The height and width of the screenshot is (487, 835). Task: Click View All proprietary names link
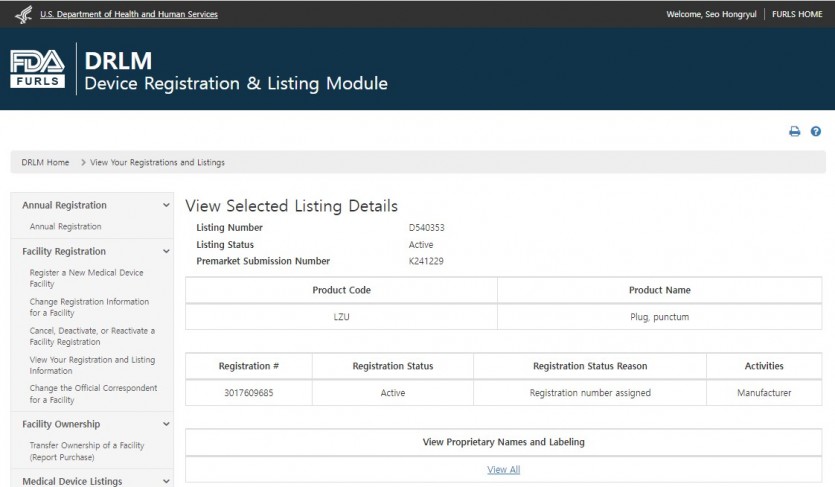[x=503, y=470]
